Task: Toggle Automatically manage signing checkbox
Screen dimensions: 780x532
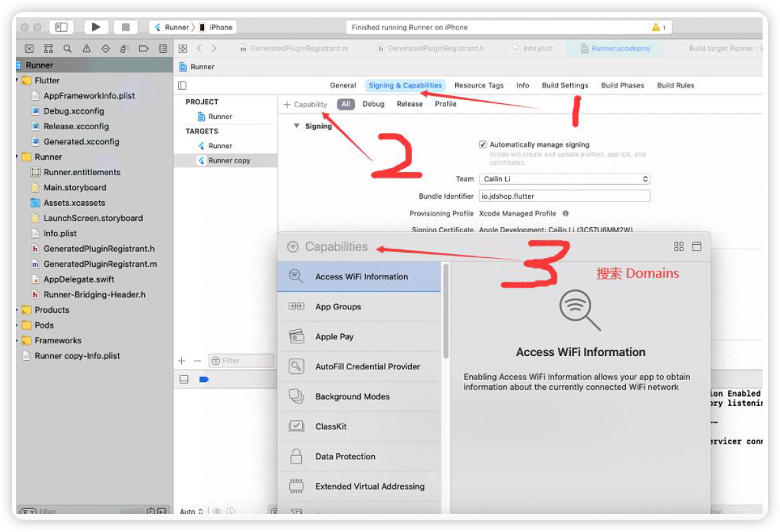Action: coord(483,145)
